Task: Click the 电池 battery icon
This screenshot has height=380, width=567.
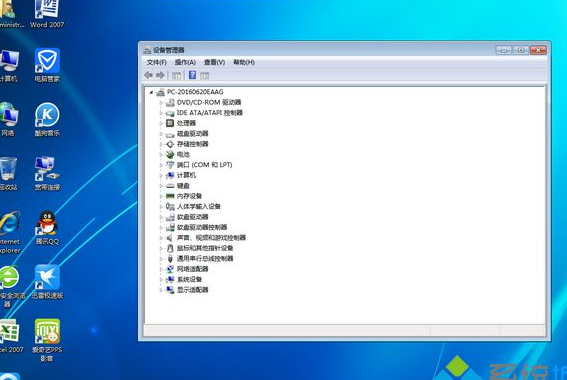Action: coord(170,155)
